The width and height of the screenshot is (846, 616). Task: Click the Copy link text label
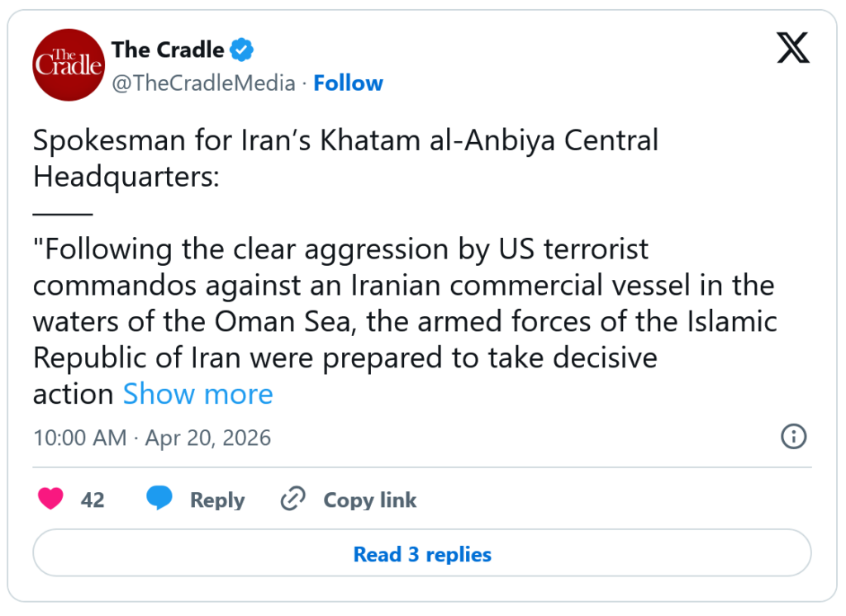pyautogui.click(x=369, y=500)
